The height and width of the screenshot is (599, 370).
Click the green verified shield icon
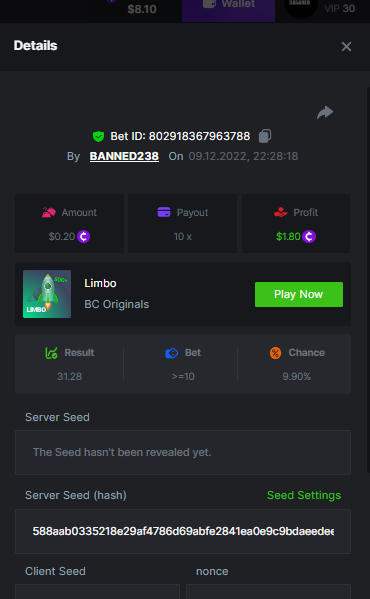99,136
